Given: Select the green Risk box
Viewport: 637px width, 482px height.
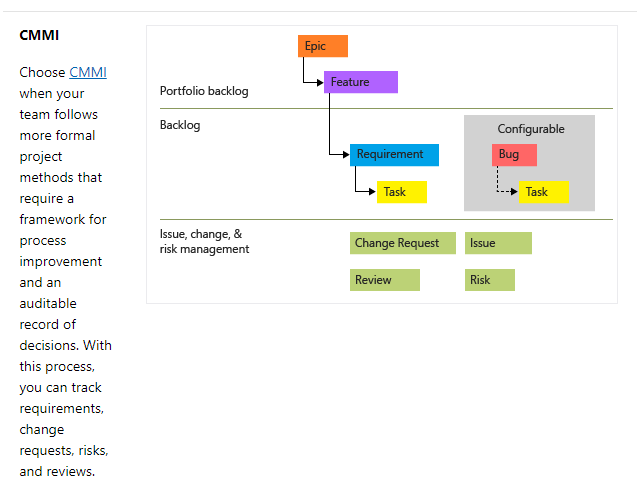Looking at the screenshot, I should pyautogui.click(x=489, y=280).
